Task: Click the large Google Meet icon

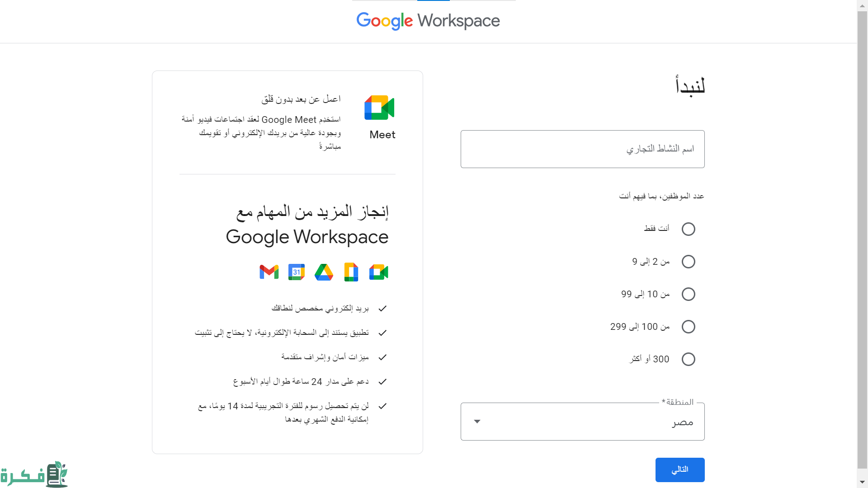Action: pos(379,108)
